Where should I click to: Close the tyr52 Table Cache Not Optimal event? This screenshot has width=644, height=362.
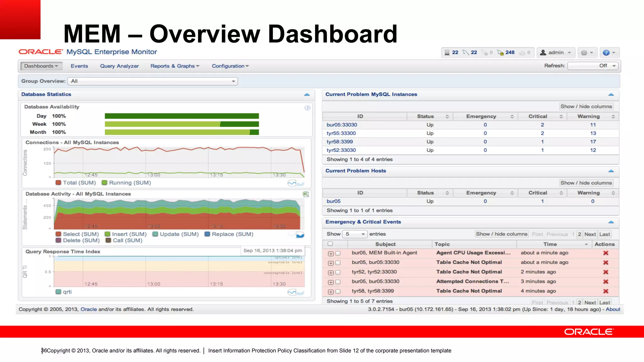pyautogui.click(x=606, y=272)
